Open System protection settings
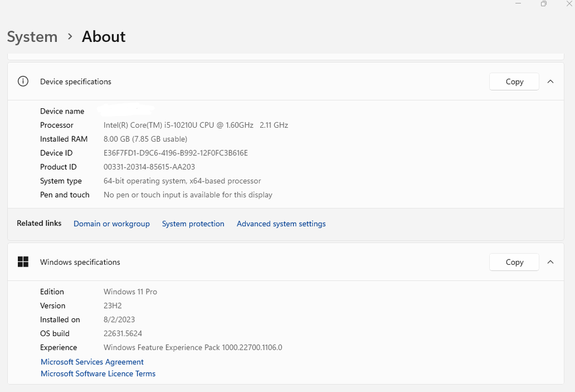The width and height of the screenshot is (575, 392). pyautogui.click(x=193, y=224)
